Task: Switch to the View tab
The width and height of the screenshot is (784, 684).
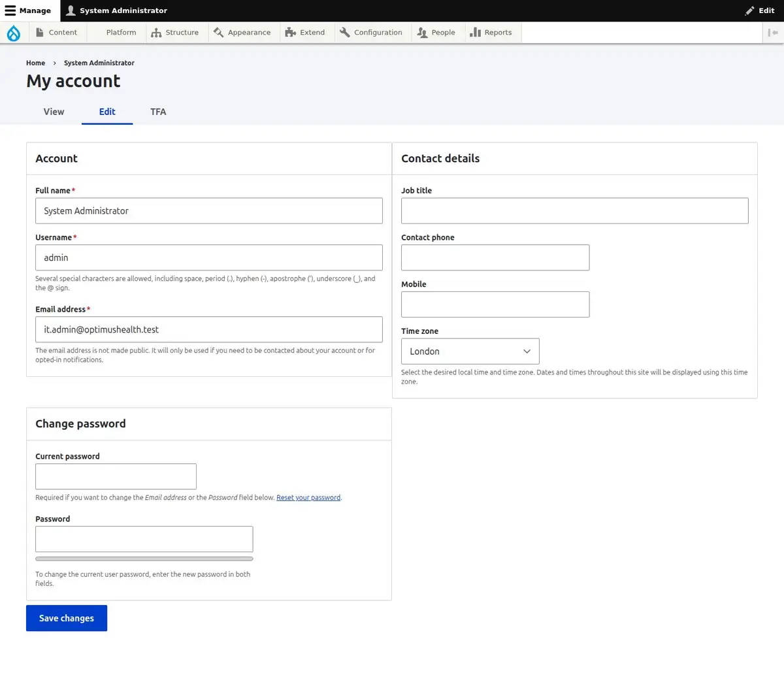Action: tap(54, 112)
